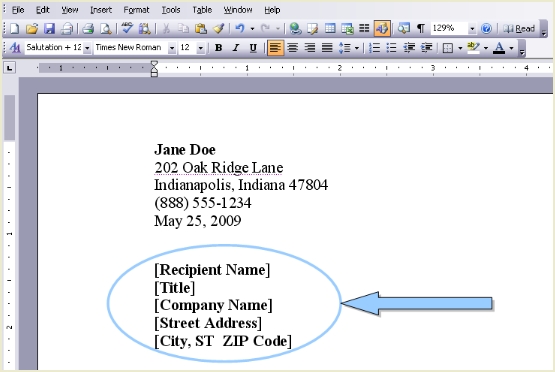555x372 pixels.
Task: Select the Format Painter brush icon
Action: 219,28
